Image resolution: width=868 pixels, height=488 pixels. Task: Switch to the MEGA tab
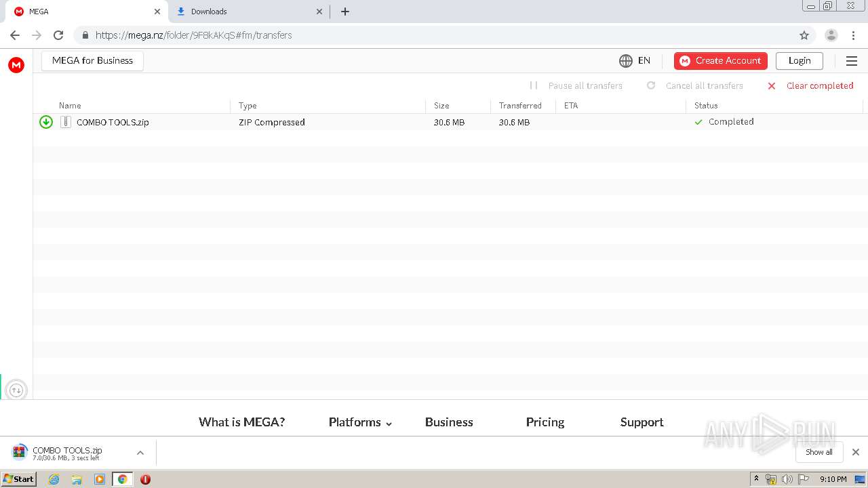(x=88, y=12)
